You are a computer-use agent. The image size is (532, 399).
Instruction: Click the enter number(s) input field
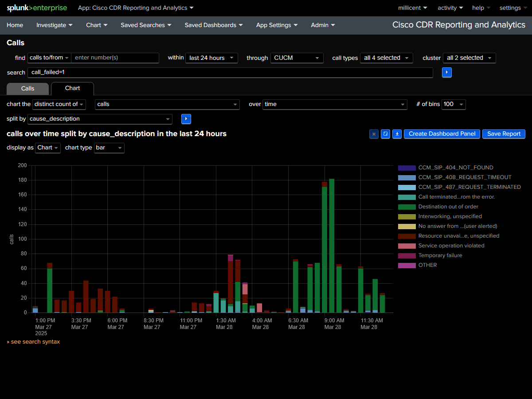tap(115, 58)
